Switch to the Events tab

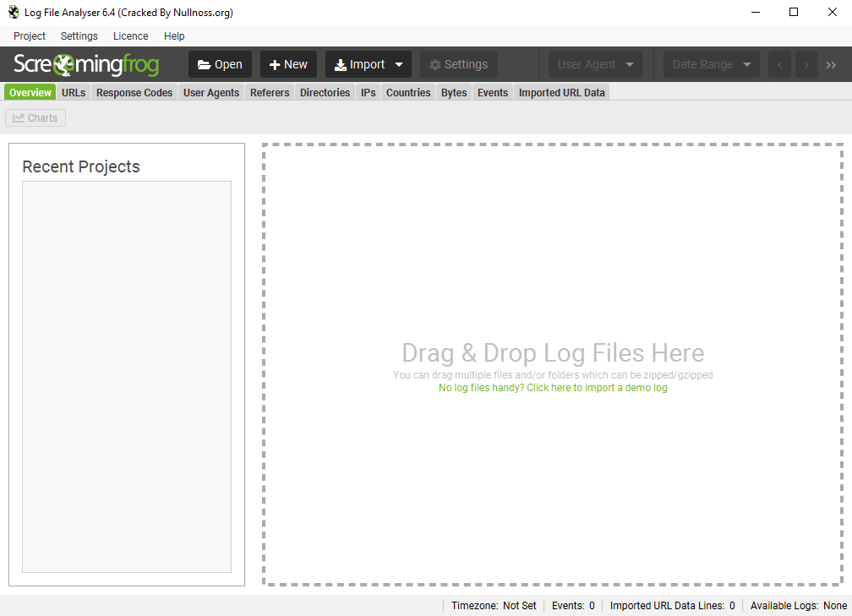click(x=493, y=92)
